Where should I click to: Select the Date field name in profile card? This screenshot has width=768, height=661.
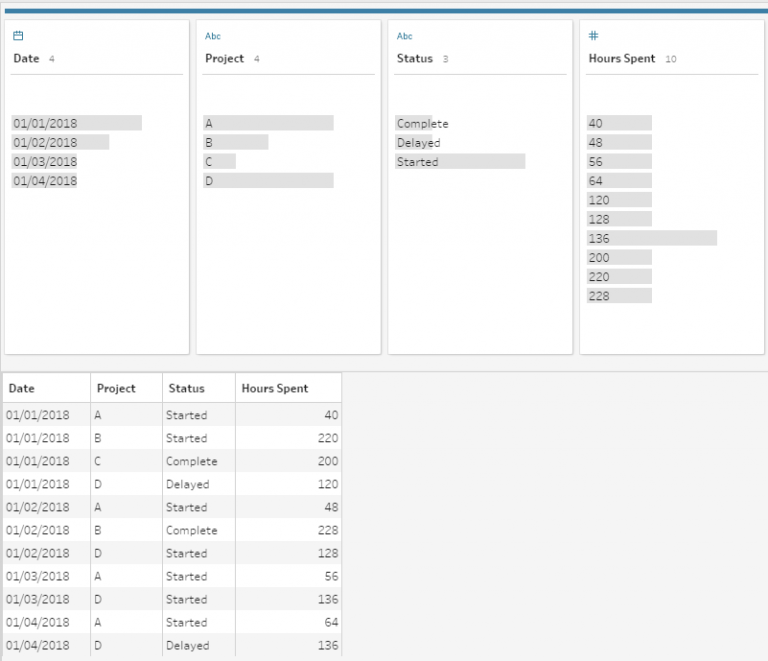tap(26, 58)
